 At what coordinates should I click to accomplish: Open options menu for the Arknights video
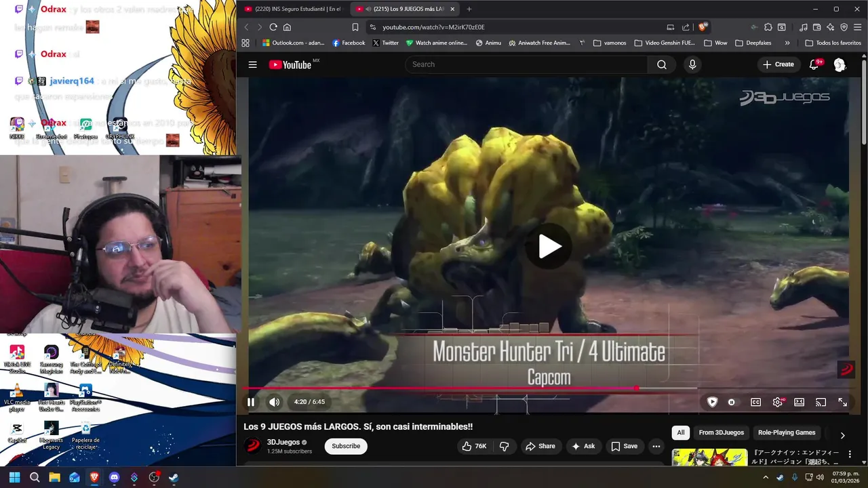850,454
